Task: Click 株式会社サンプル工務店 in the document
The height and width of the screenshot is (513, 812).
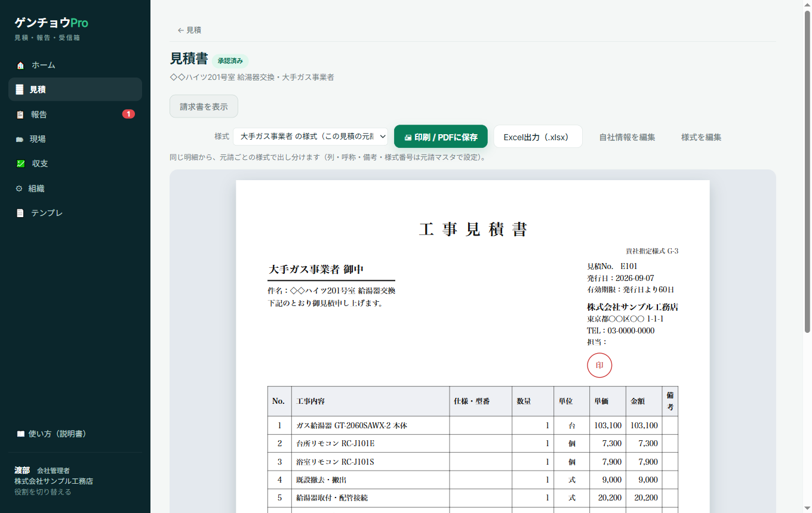Action: (x=632, y=307)
